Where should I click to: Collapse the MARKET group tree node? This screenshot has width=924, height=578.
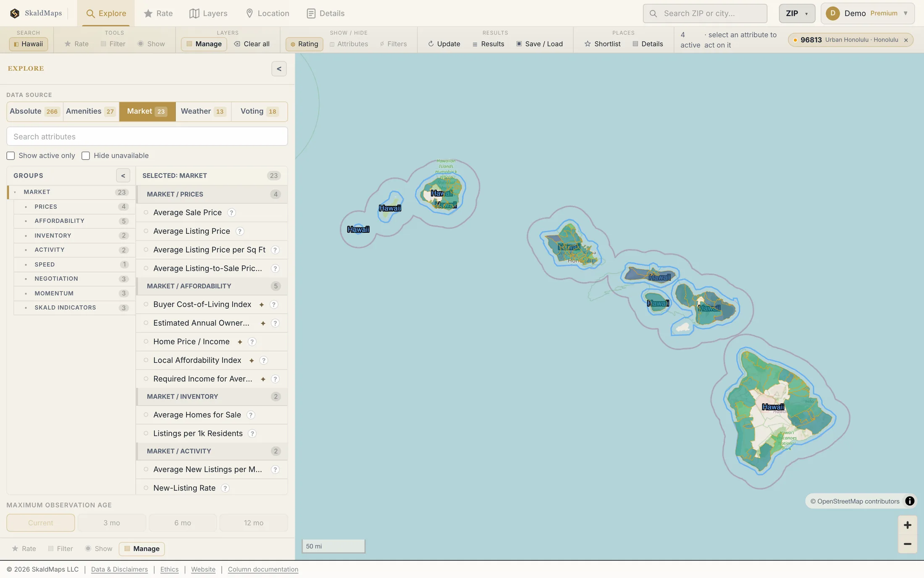pyautogui.click(x=15, y=192)
